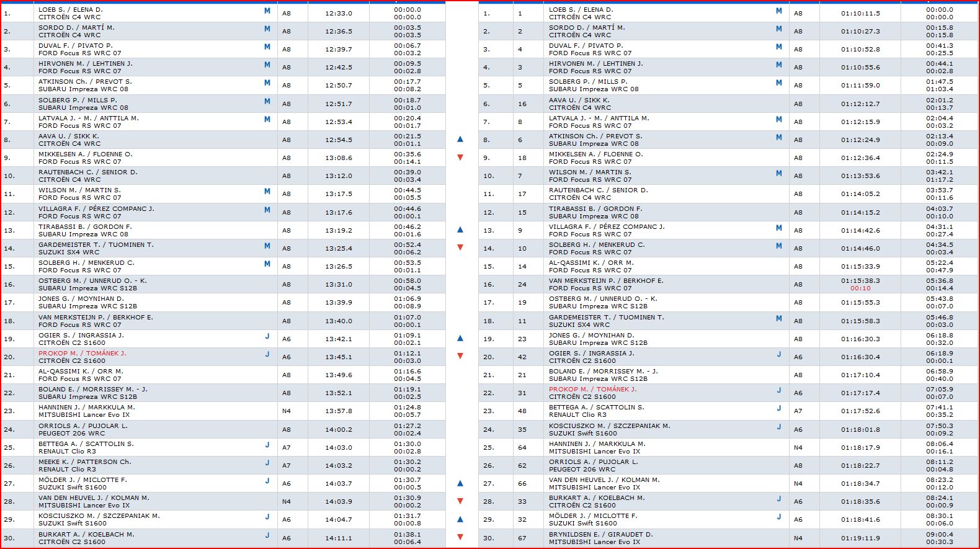
Task: Click blue up arrow beside Mölder 14:03.7 row
Action: [x=460, y=483]
